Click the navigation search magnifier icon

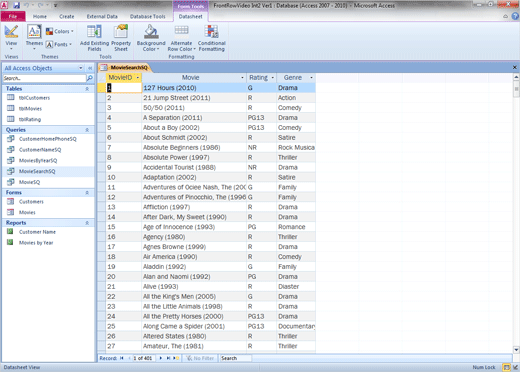[90, 78]
